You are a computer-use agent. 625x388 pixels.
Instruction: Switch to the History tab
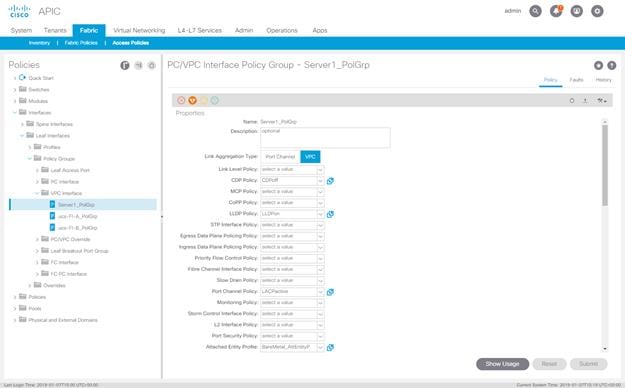[x=603, y=80]
